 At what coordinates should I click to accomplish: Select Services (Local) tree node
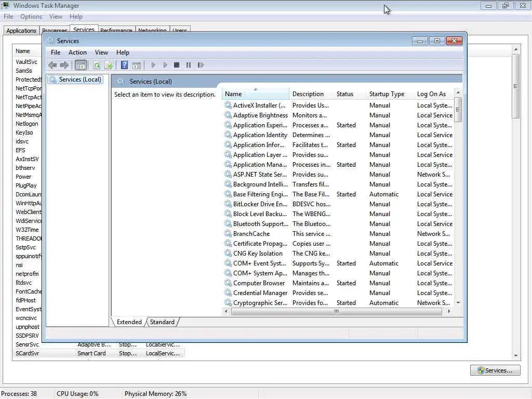75,79
